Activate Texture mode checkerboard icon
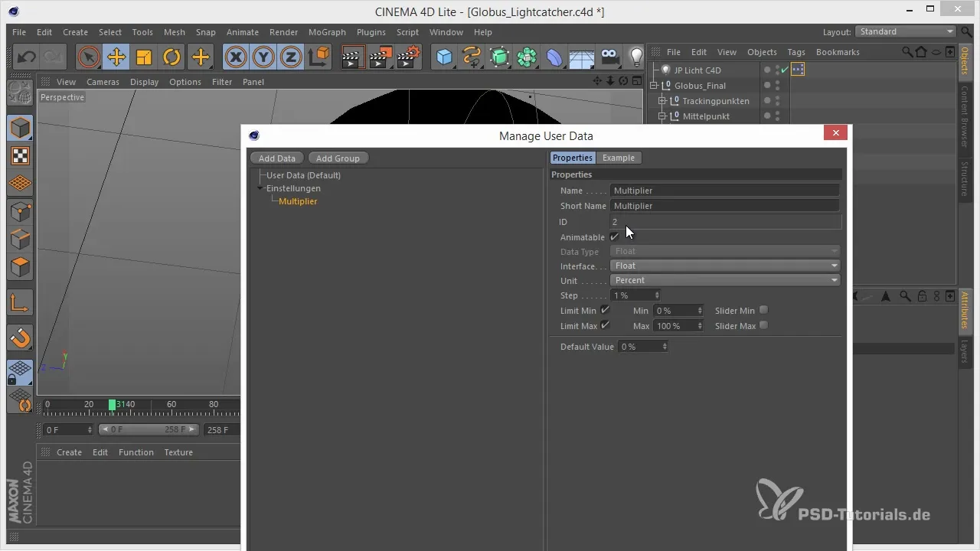Image resolution: width=980 pixels, height=551 pixels. pos(20,156)
